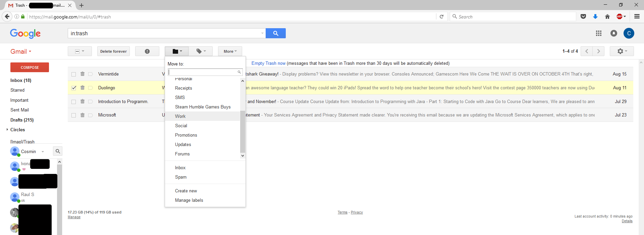
Task: Open the Labels tag button
Action: 201,51
